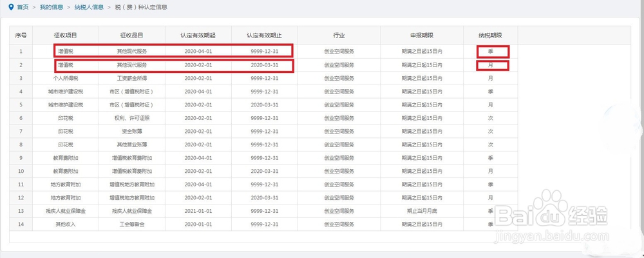This screenshot has width=644, height=258.
Task: Click 月 tax period in row 2
Action: (x=490, y=65)
